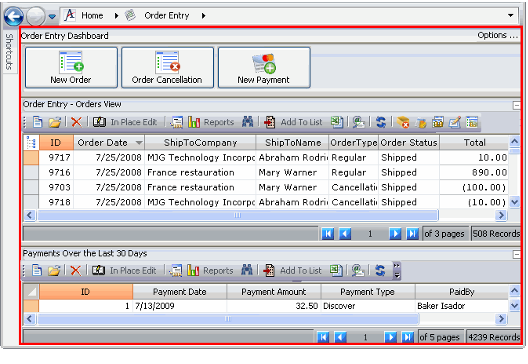The image size is (528, 364).
Task: Open the Shortcuts side panel
Action: (9, 51)
